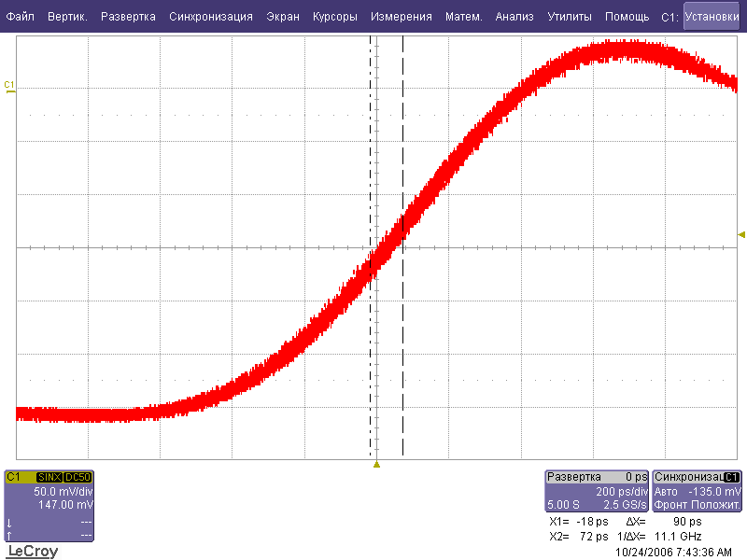The width and height of the screenshot is (747, 560).
Task: Open the Помощь menu
Action: click(x=627, y=17)
